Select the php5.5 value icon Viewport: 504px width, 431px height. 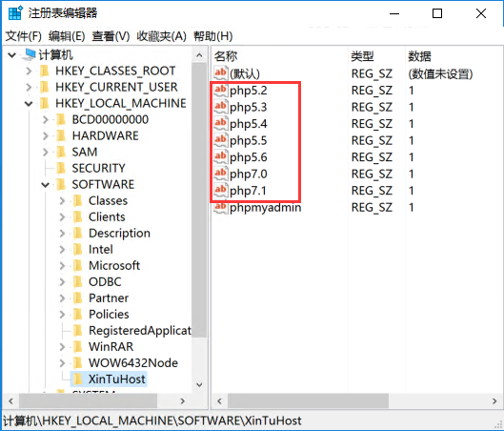click(221, 140)
